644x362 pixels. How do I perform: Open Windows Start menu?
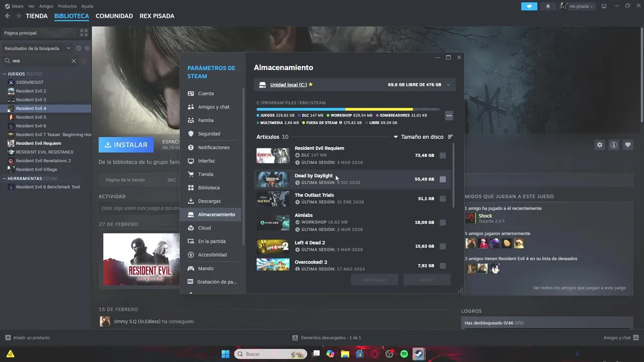(x=225, y=354)
